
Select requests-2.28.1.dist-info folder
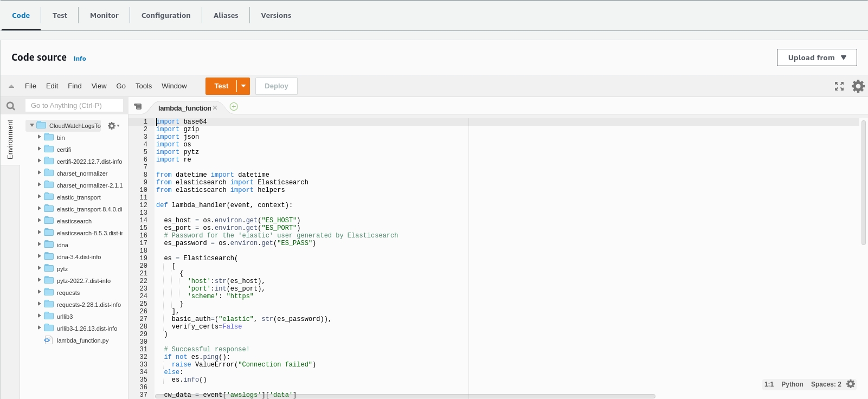click(x=89, y=305)
